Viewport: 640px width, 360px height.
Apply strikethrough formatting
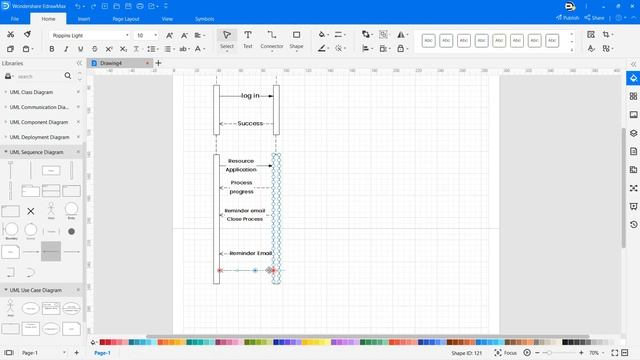point(95,49)
